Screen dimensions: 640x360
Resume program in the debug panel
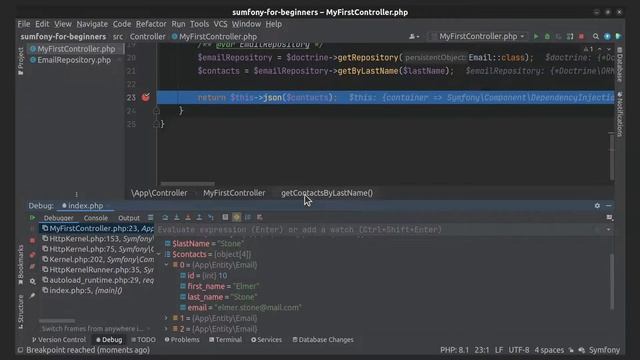coord(32,218)
